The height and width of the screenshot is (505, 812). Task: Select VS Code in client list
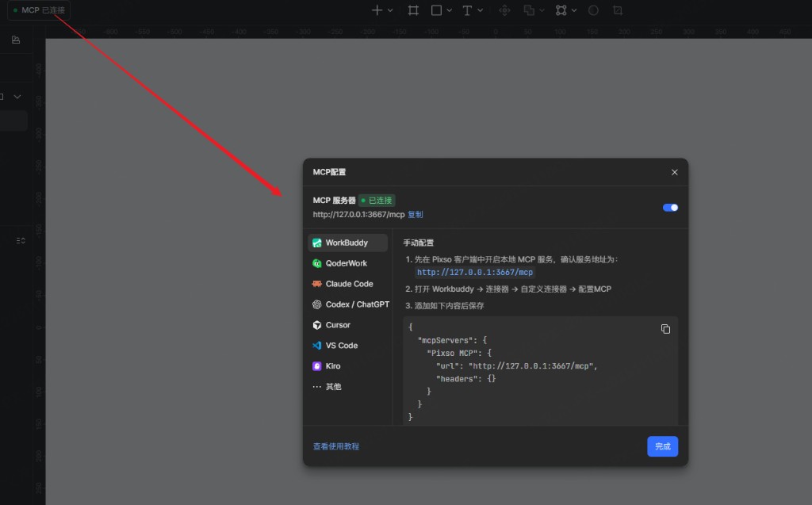pos(347,346)
